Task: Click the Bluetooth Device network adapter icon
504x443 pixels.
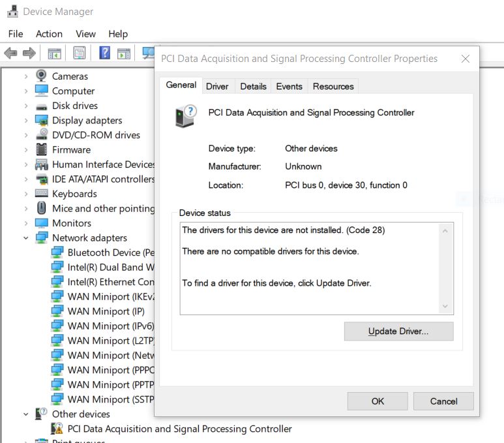Action: click(57, 252)
